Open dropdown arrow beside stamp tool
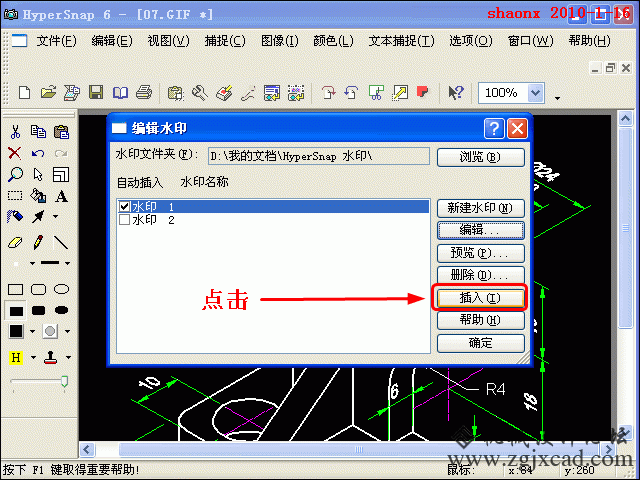 click(x=68, y=358)
